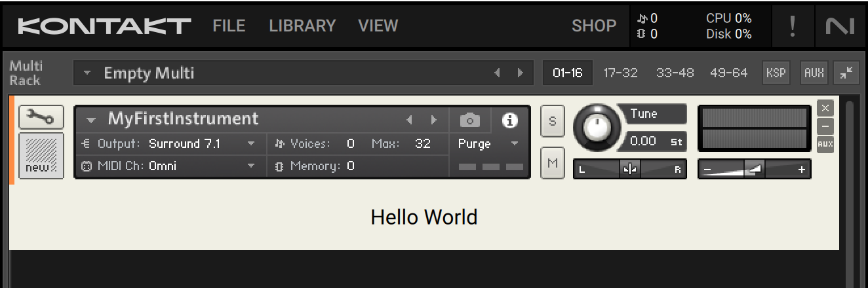Click the exclamation warning icon
Image resolution: width=868 pixels, height=288 pixels.
click(793, 26)
